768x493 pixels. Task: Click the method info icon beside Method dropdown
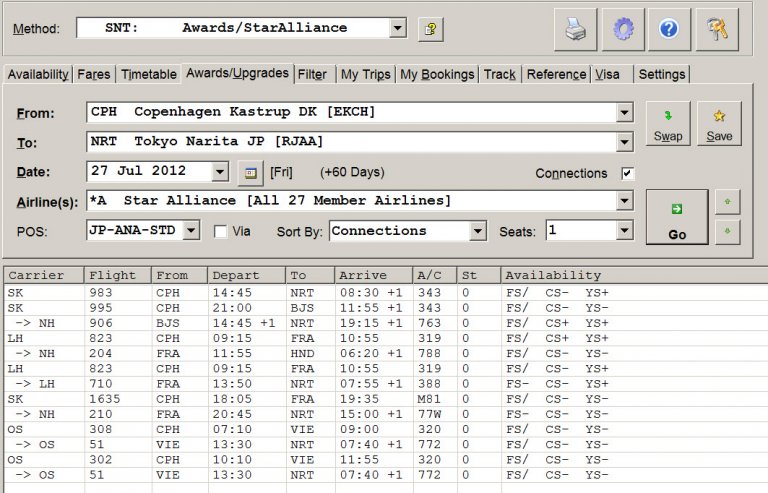430,29
